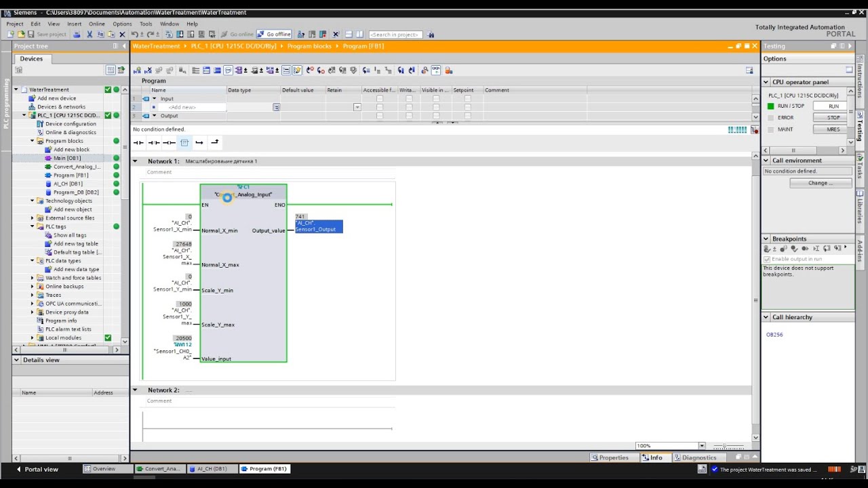The image size is (868, 488).
Task: Toggle Enable output in run checkbox
Action: [x=767, y=259]
